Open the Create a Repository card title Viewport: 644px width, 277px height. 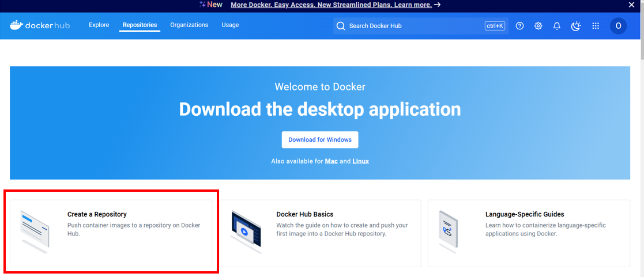(x=97, y=214)
